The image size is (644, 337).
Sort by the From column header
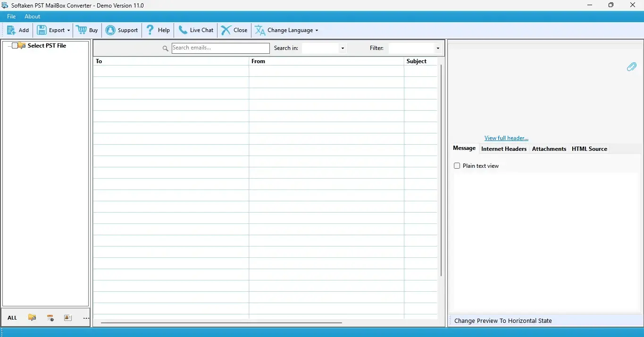tap(326, 61)
